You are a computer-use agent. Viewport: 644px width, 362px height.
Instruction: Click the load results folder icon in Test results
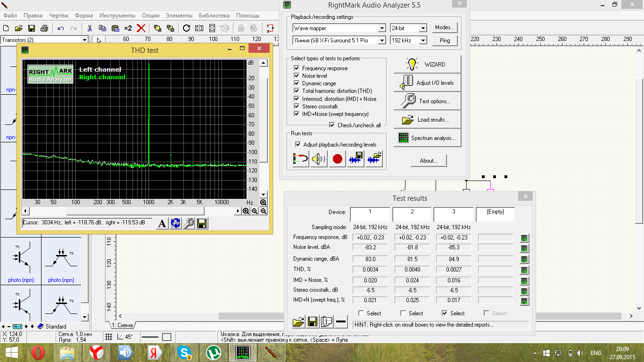(298, 322)
